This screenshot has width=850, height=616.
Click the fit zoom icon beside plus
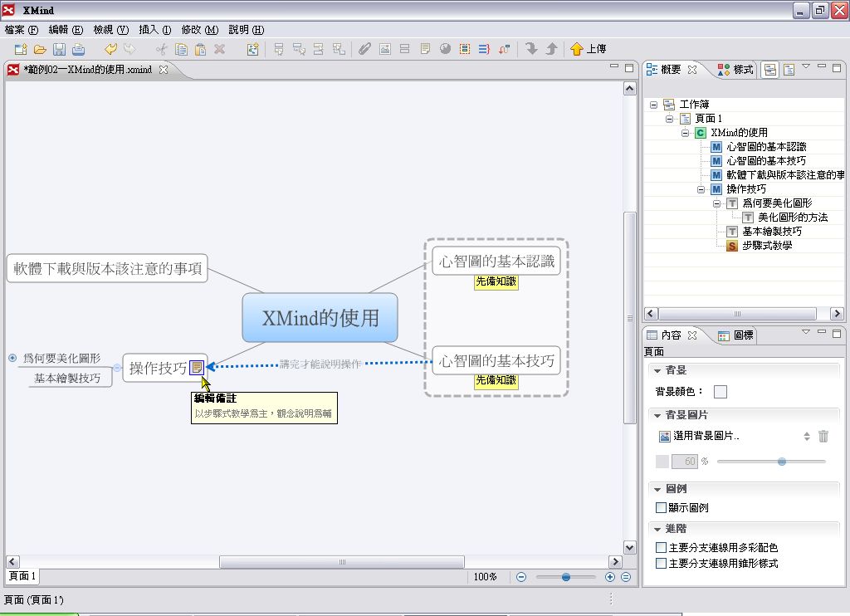click(626, 577)
